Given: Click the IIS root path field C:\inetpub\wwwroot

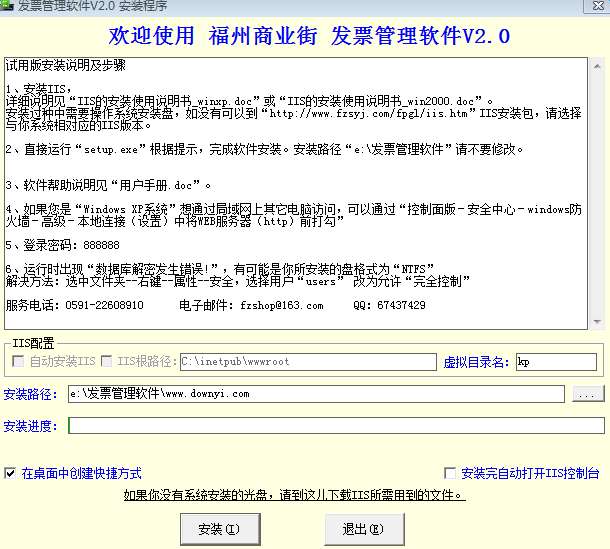Looking at the screenshot, I should [308, 362].
